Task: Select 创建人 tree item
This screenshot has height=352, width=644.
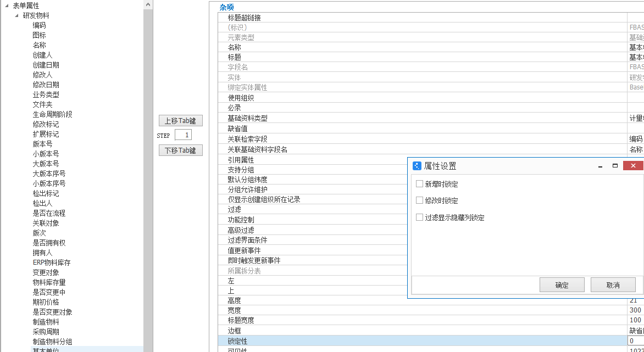Action: coord(43,55)
